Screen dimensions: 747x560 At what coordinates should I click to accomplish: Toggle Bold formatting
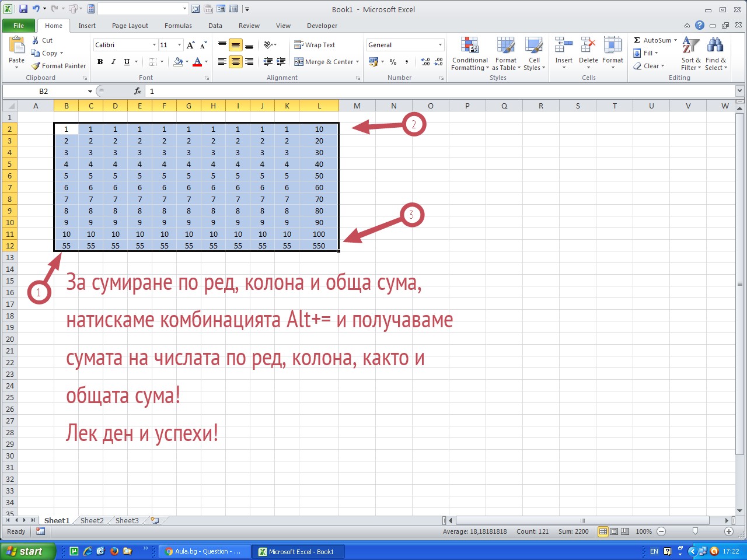coord(100,62)
